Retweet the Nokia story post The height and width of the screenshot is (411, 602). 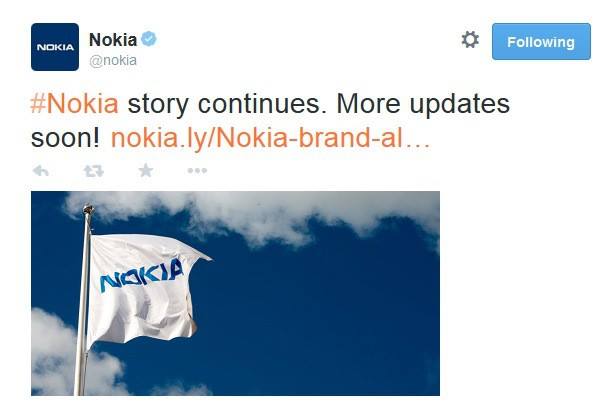click(x=94, y=171)
